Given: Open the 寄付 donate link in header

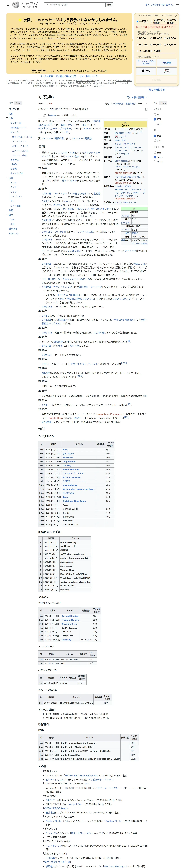Looking at the screenshot, I should (147, 5).
